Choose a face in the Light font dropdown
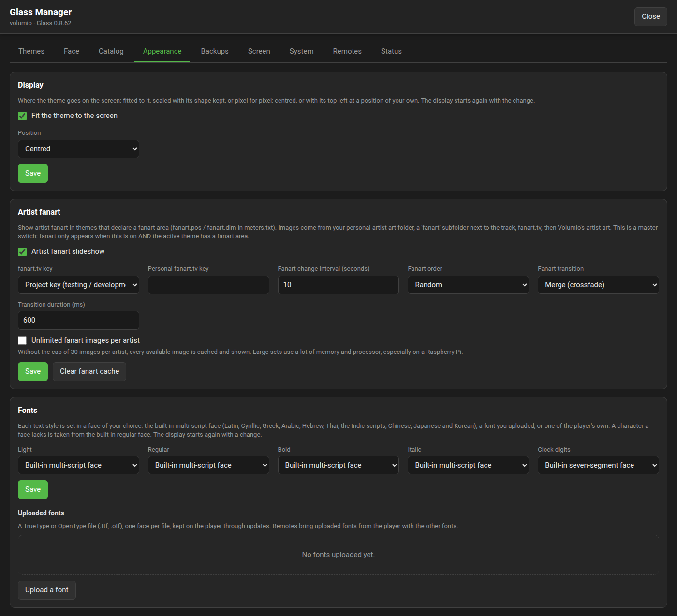 78,465
